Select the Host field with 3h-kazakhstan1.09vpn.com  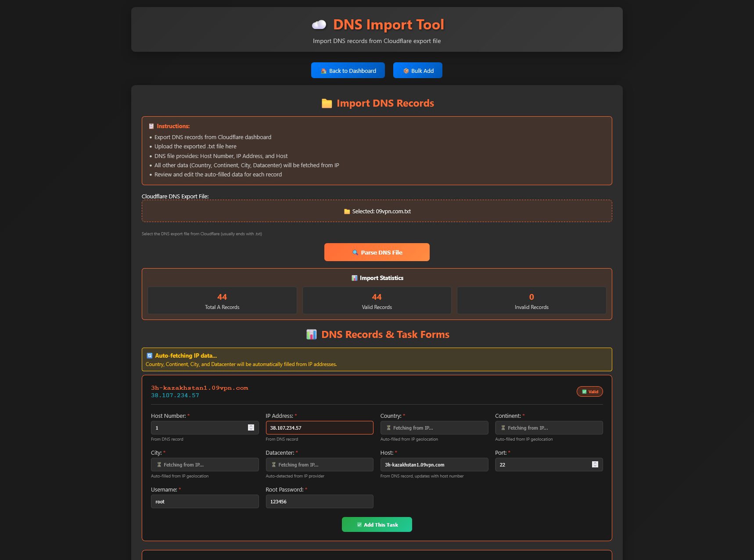coord(434,465)
